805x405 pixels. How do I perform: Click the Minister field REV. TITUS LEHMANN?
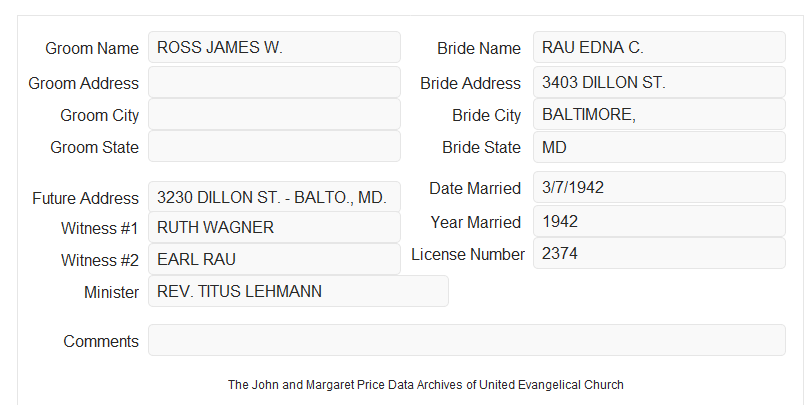click(298, 291)
